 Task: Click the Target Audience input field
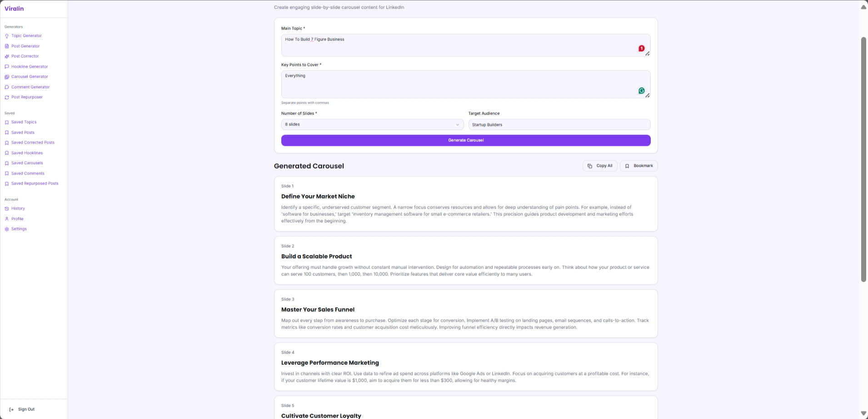coord(559,125)
